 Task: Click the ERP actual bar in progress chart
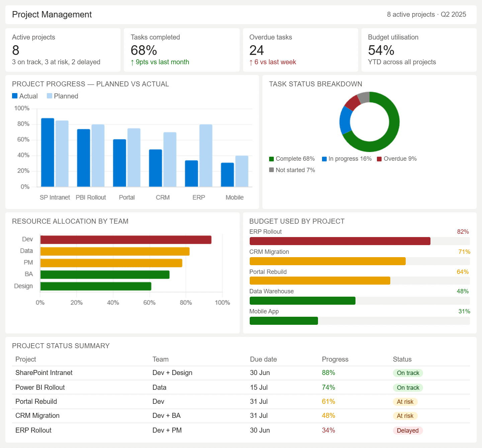[x=191, y=173]
